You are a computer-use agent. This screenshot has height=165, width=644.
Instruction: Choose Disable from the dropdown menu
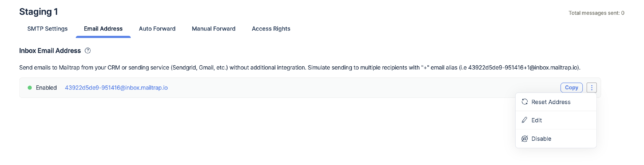[x=541, y=139]
